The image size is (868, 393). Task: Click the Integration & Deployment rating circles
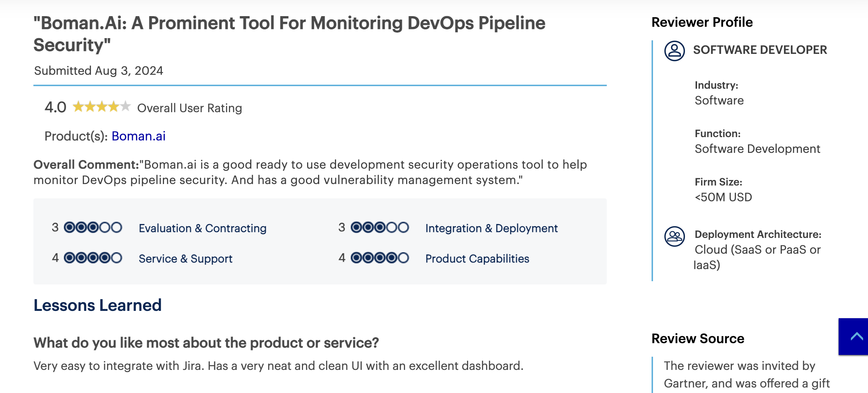pos(380,227)
